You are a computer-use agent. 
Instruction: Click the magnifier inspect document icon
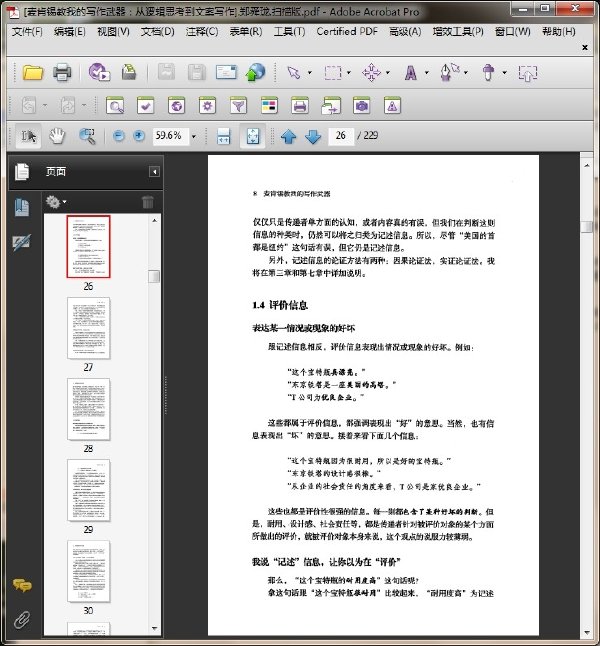click(115, 106)
